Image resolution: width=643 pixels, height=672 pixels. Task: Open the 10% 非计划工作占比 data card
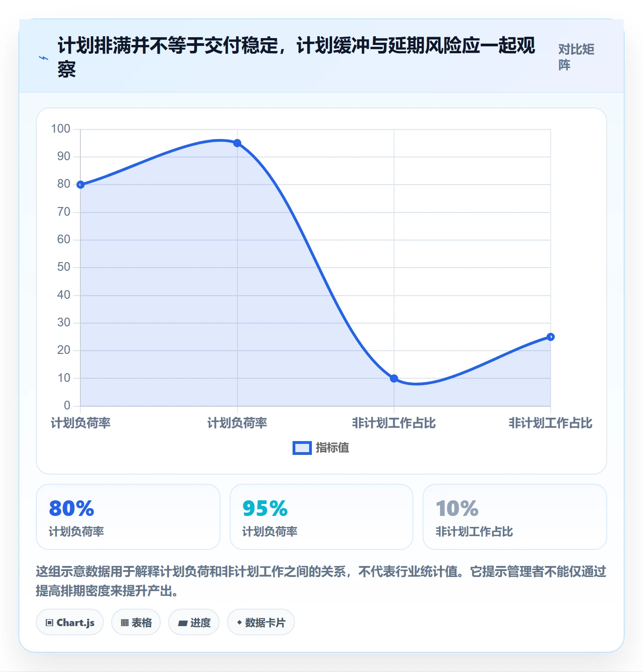515,517
